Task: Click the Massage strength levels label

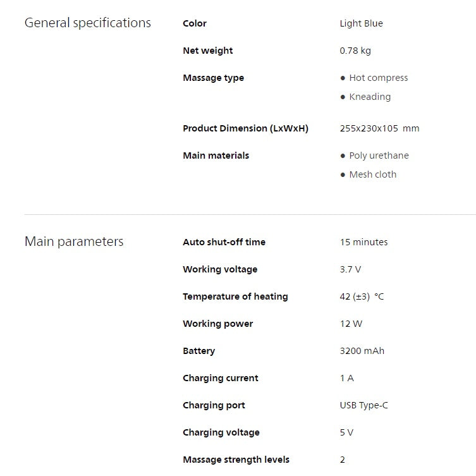Action: pos(236,460)
